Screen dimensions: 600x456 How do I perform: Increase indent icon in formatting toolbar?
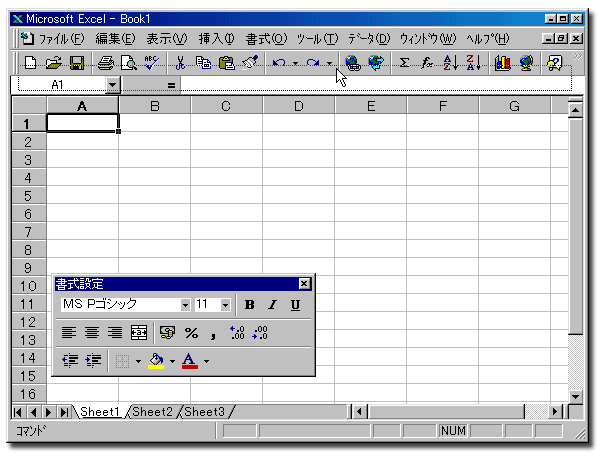pyautogui.click(x=93, y=360)
